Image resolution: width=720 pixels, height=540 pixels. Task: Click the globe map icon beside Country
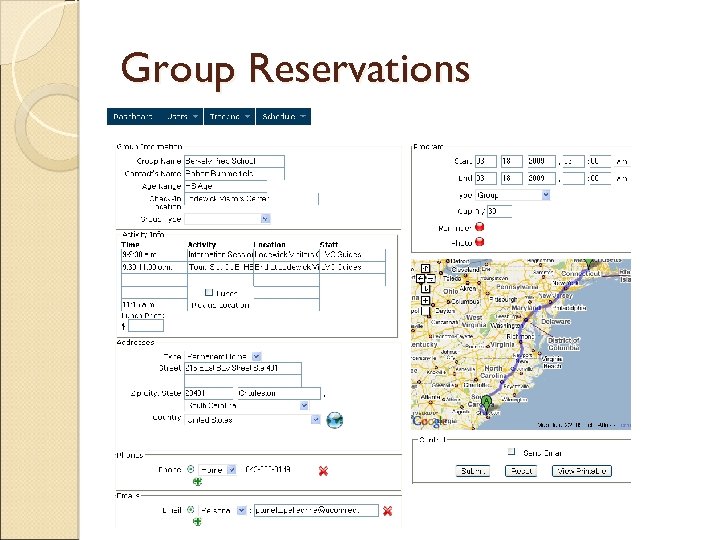click(335, 420)
